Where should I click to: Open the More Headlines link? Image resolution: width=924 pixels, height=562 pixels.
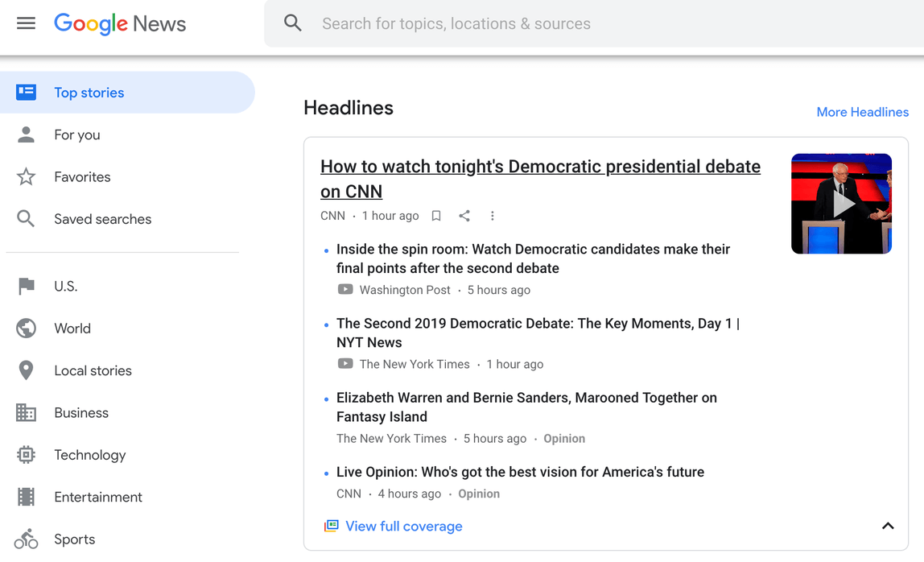point(863,112)
